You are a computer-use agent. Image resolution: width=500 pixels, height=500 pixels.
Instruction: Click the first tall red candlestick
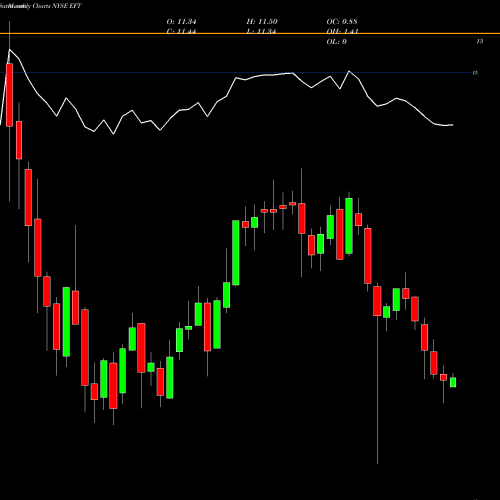tap(9, 95)
